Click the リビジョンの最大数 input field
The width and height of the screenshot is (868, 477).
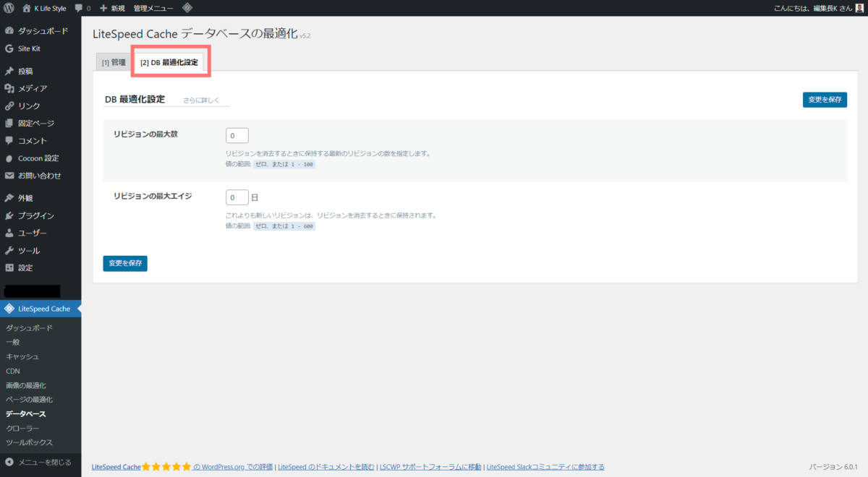237,135
